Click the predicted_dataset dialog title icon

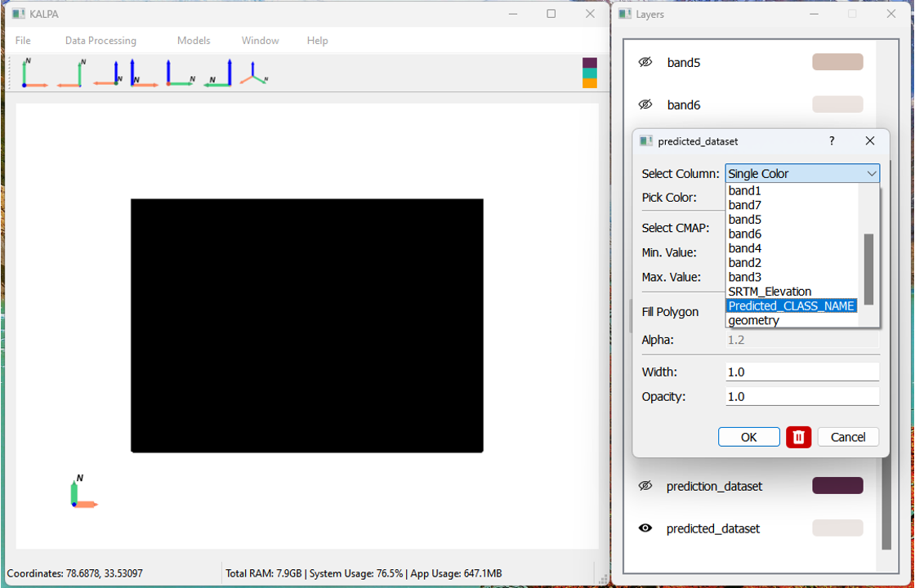646,141
